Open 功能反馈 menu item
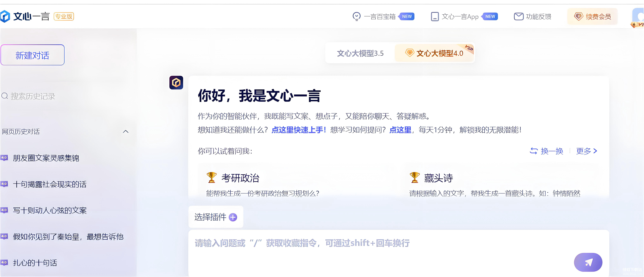Screen dimensions: 644x277 tap(533, 16)
